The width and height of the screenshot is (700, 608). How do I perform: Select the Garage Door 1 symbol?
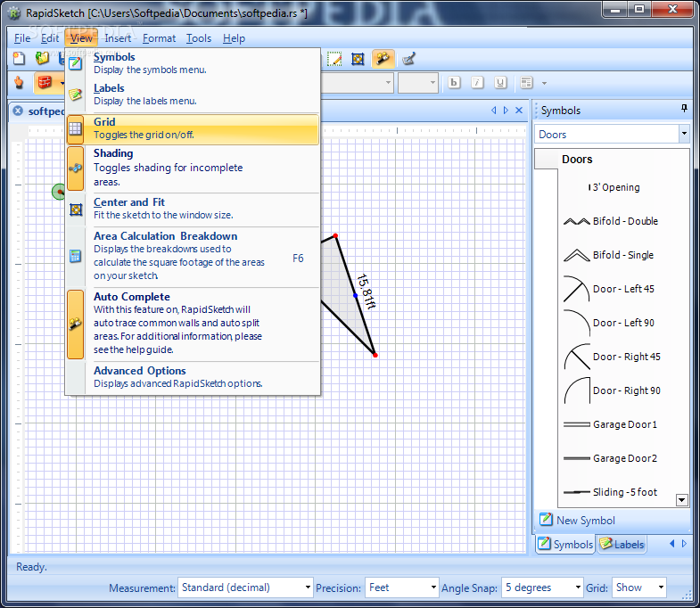point(610,424)
